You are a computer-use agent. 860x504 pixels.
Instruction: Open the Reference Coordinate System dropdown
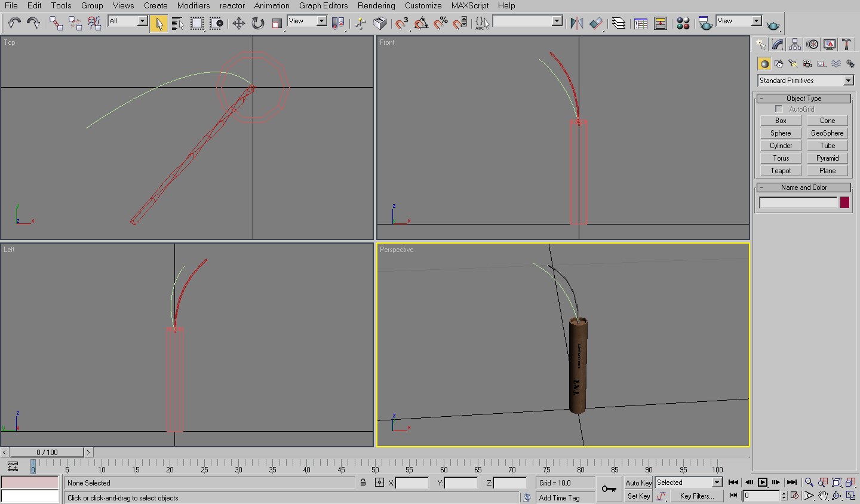click(x=307, y=20)
